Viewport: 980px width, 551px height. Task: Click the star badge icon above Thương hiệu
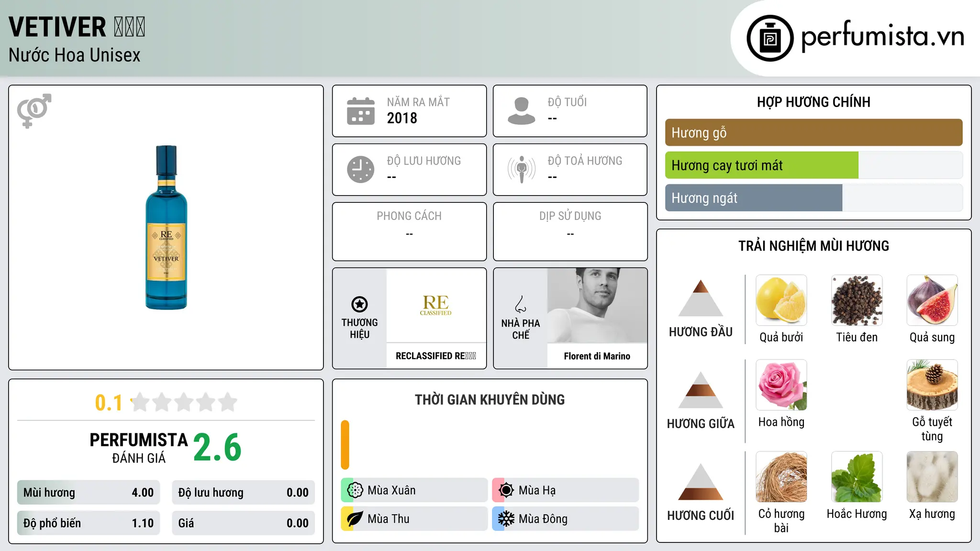[x=359, y=304]
